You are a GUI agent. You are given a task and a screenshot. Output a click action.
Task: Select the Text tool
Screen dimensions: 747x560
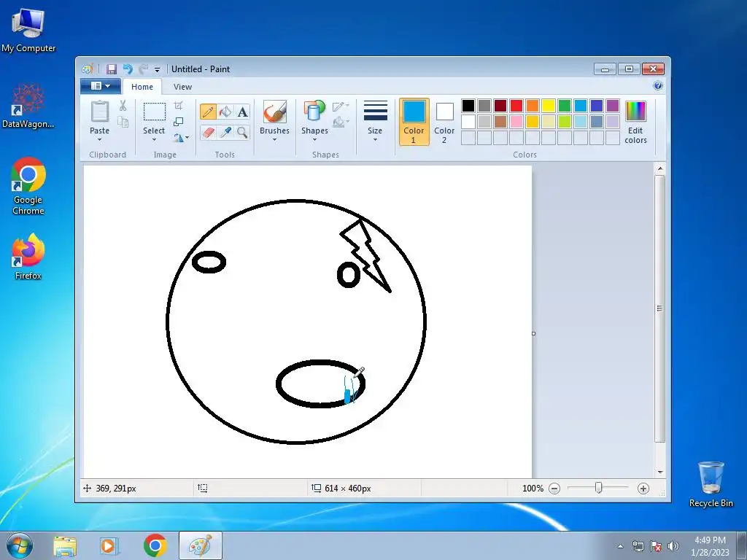tap(242, 112)
